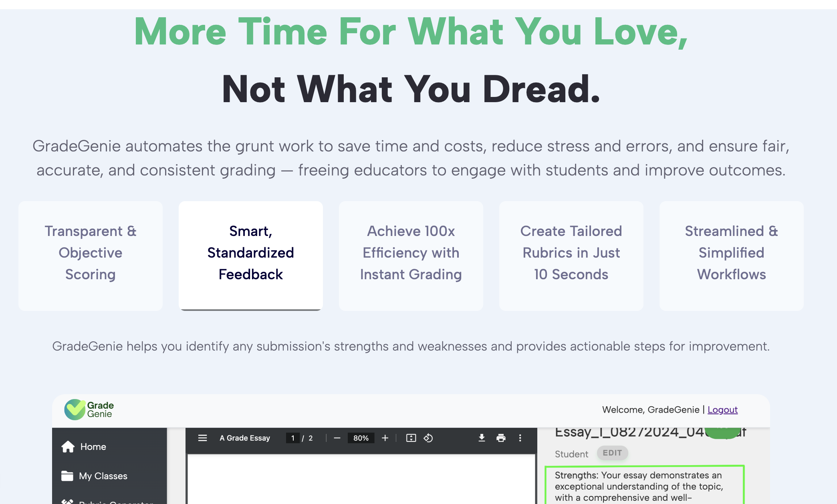Open the Home sidebar icon
This screenshot has width=837, height=504.
click(x=68, y=446)
